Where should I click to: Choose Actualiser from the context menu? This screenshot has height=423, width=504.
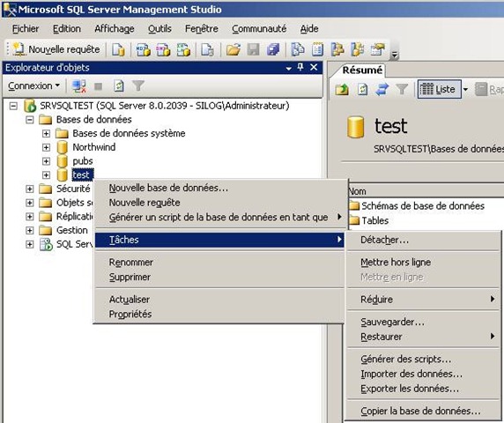click(x=219, y=300)
